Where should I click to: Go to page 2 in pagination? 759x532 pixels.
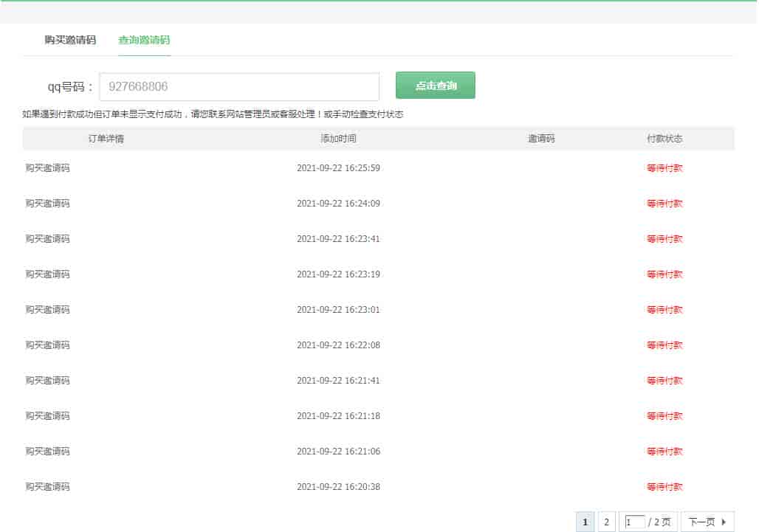point(606,522)
